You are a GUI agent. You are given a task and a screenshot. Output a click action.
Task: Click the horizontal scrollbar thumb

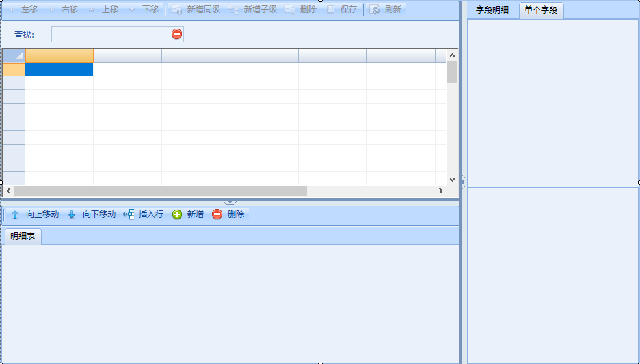click(x=161, y=191)
